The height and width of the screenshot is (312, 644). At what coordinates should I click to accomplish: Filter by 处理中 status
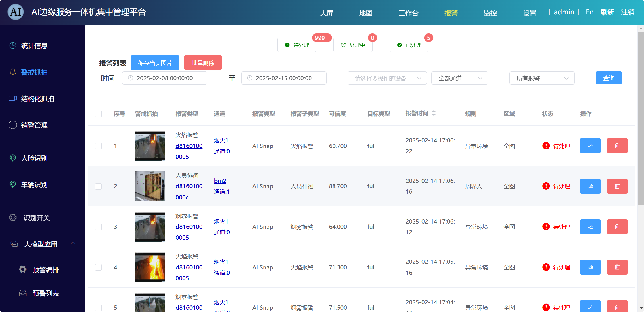click(353, 45)
